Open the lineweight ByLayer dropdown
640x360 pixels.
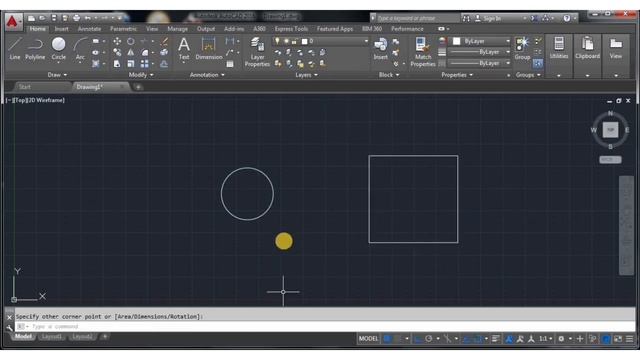point(480,52)
